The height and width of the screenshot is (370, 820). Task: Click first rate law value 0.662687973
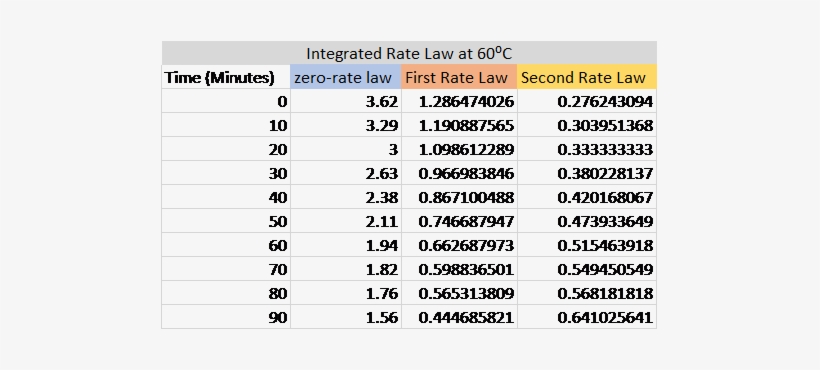[459, 246]
